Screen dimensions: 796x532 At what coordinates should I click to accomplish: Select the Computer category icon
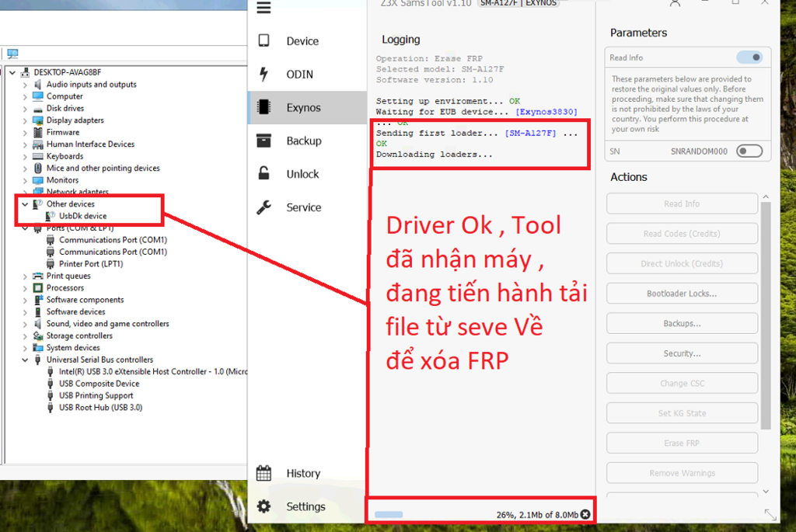tap(37, 96)
